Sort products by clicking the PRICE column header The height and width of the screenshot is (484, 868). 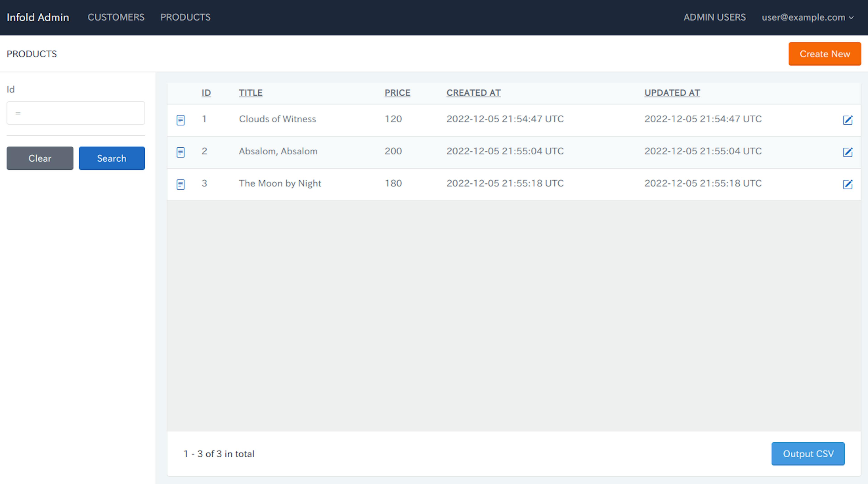coord(396,92)
